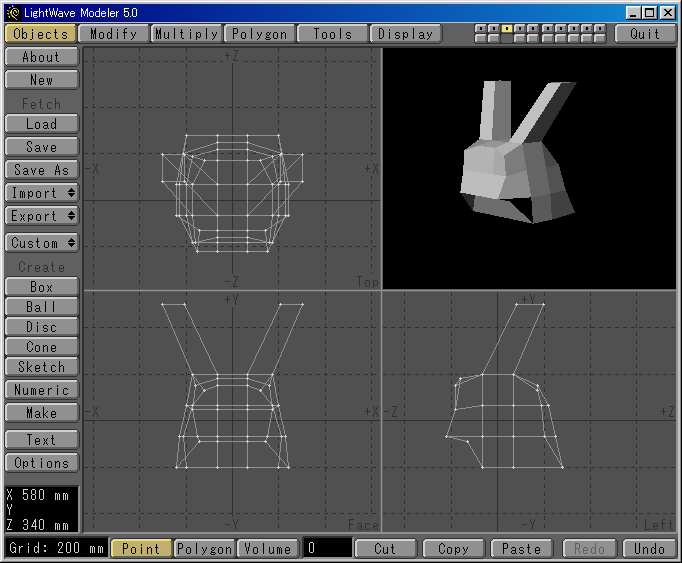Screen dimensions: 682x563
Task: Click the perspective preview viewport
Action: coord(529,168)
